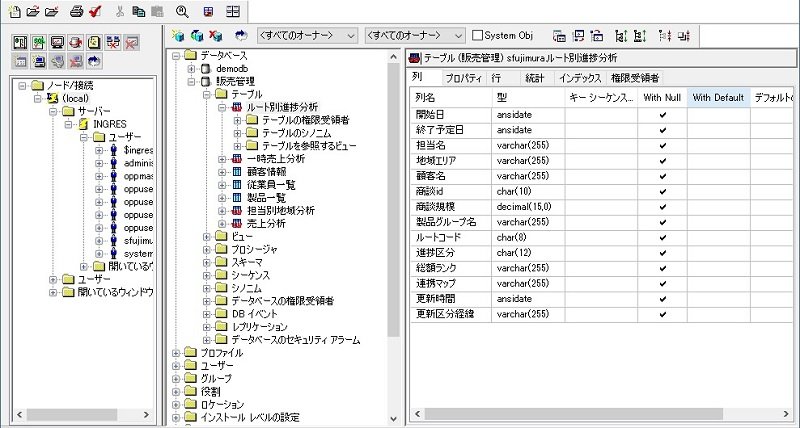Collapse the 販売管理 database node
The image size is (800, 428).
191,81
